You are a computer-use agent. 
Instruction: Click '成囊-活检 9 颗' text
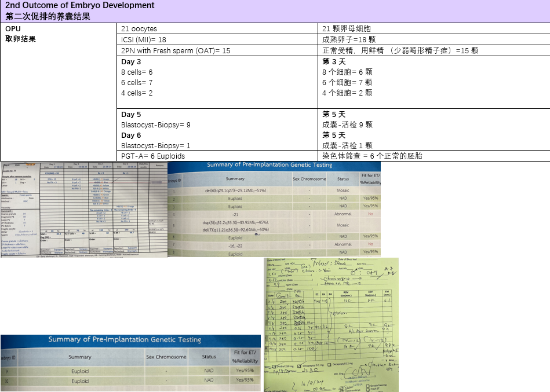click(x=347, y=124)
